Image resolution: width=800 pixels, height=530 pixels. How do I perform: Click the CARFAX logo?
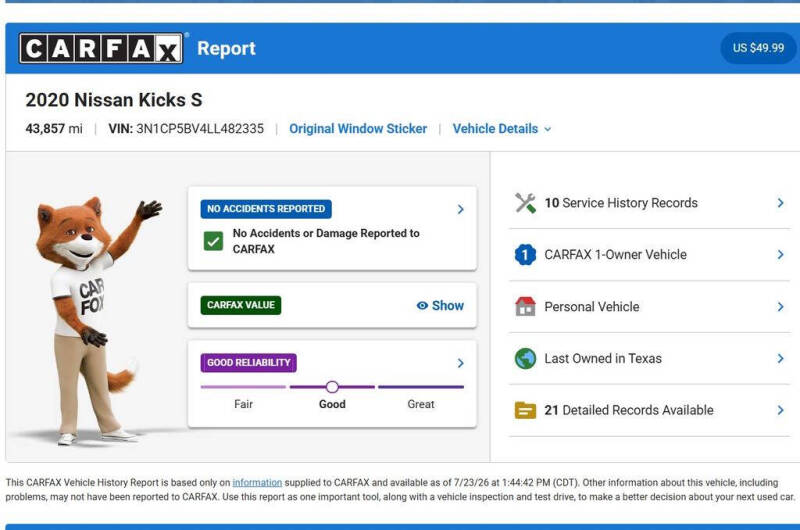tap(101, 48)
